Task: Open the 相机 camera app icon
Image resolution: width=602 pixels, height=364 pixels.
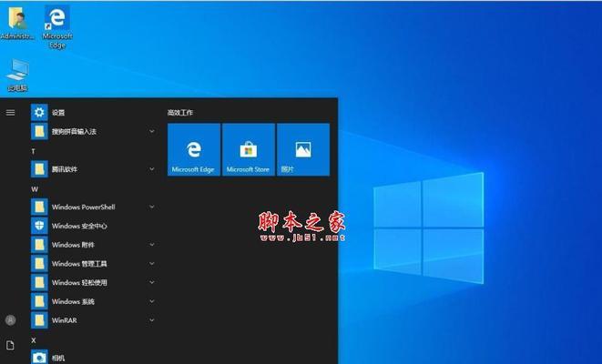Action: 39,357
